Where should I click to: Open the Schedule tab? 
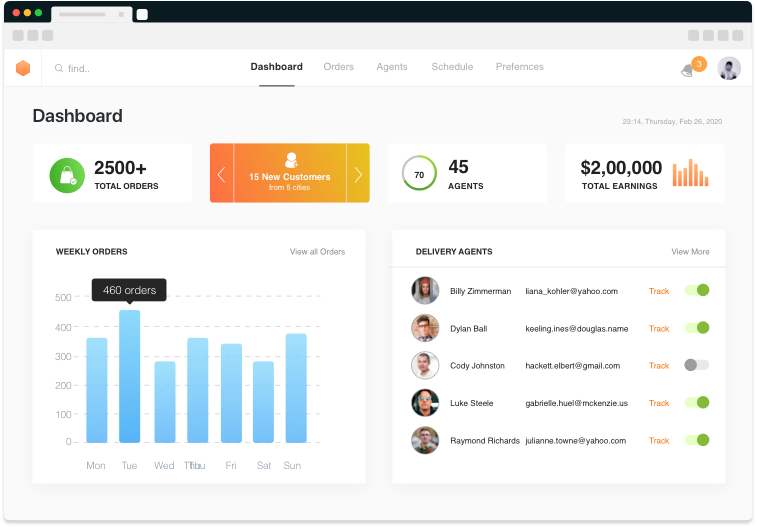(452, 67)
